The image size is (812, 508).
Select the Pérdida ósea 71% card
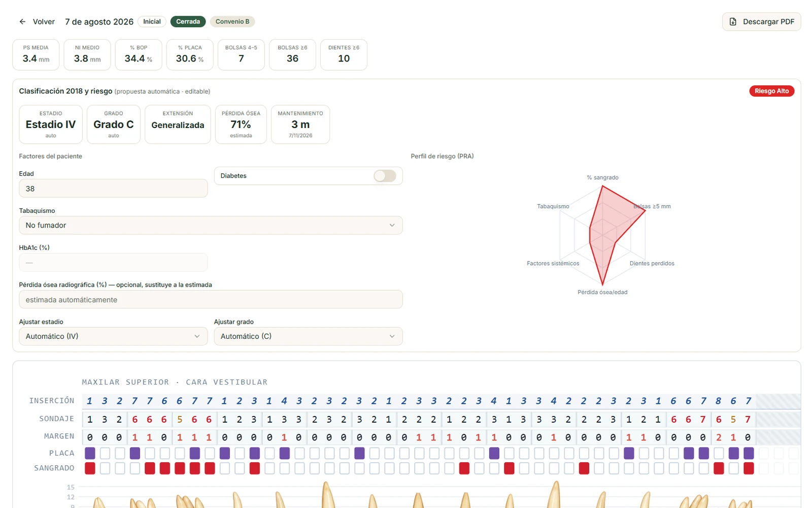(241, 124)
